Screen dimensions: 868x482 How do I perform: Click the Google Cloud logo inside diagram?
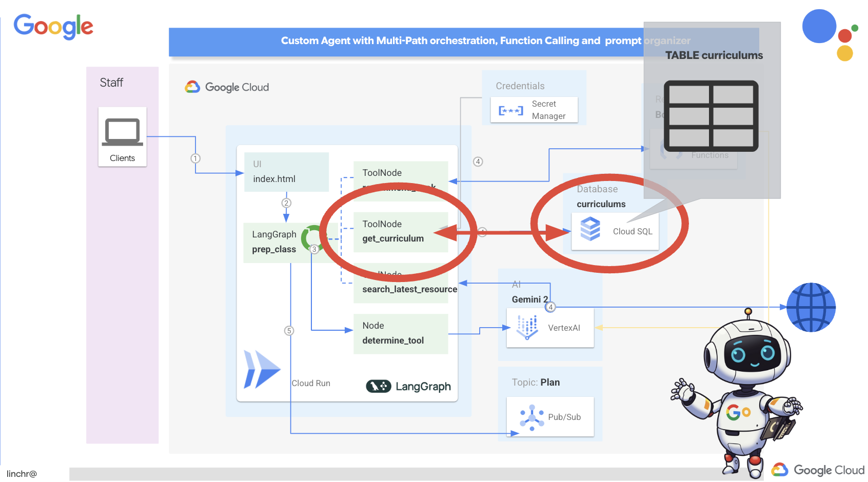227,87
